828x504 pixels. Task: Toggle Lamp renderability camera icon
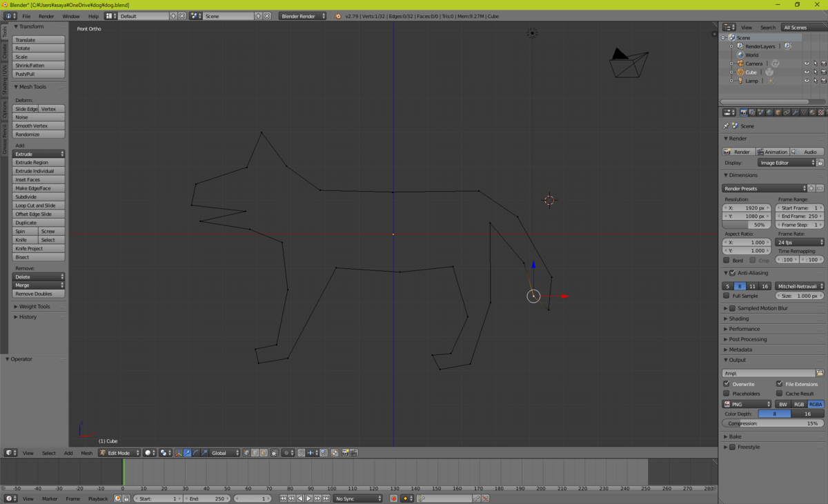click(x=823, y=81)
